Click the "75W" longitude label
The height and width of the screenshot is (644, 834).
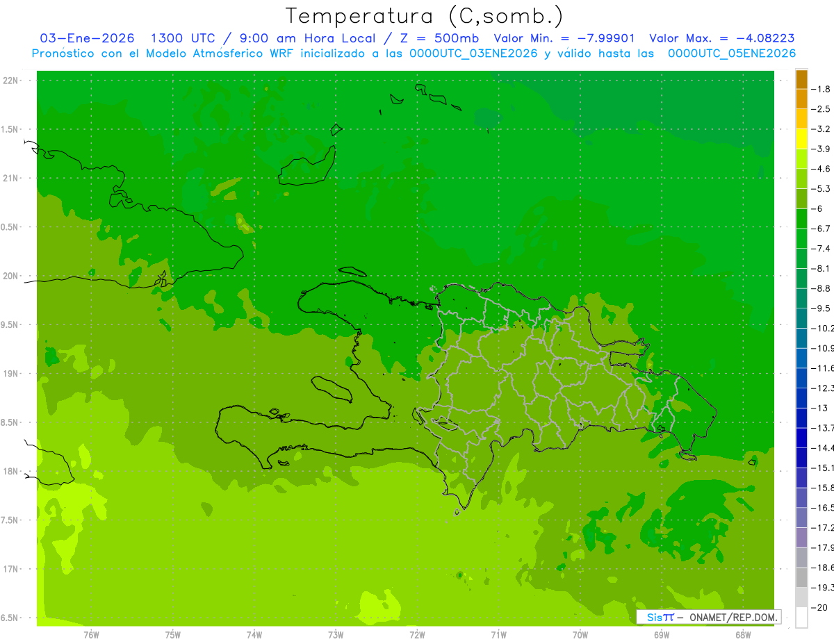(x=173, y=634)
